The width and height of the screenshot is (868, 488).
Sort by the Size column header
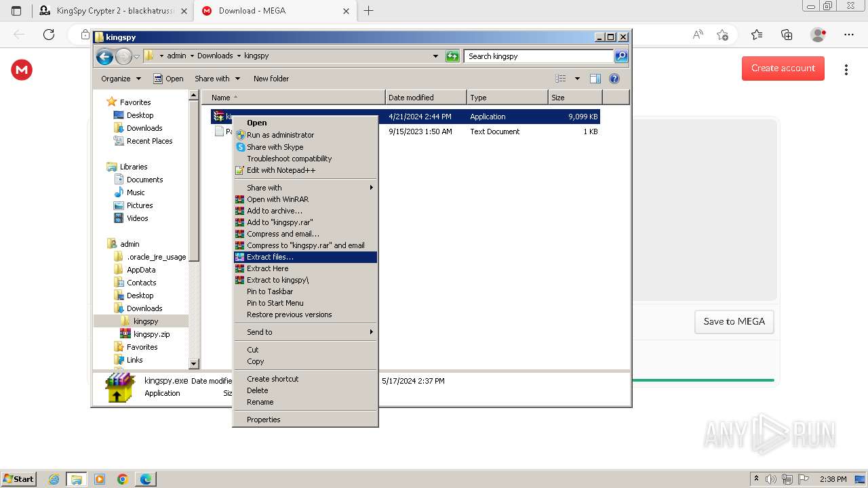[575, 98]
